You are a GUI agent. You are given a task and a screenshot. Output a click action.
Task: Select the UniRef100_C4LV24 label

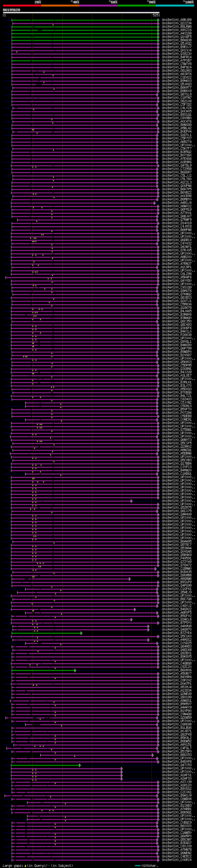pos(177,108)
